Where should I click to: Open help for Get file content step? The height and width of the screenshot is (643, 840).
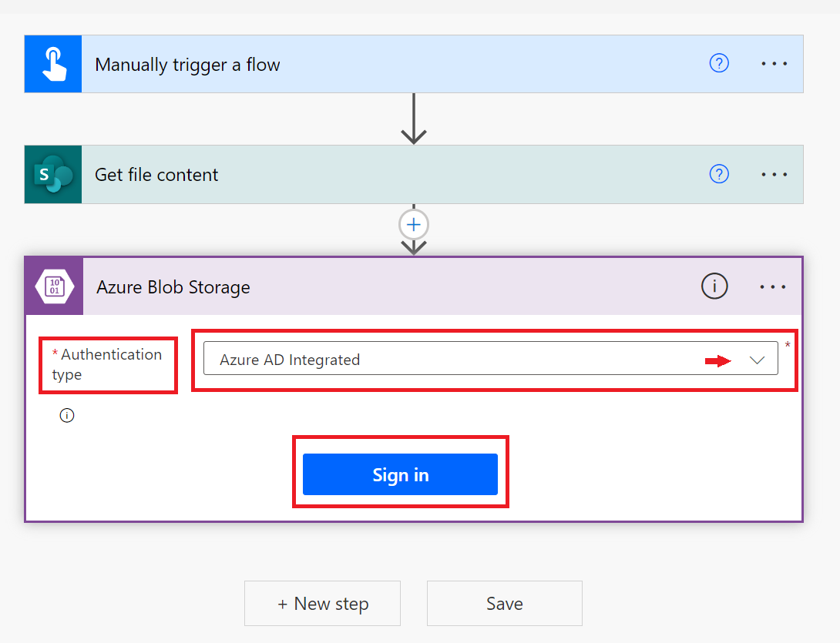tap(719, 174)
